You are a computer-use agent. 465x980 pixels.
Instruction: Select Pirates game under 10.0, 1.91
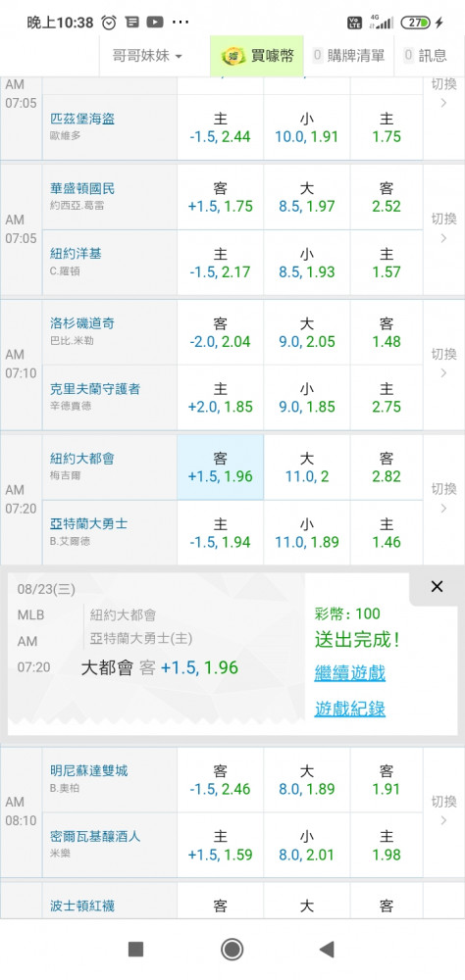(307, 127)
